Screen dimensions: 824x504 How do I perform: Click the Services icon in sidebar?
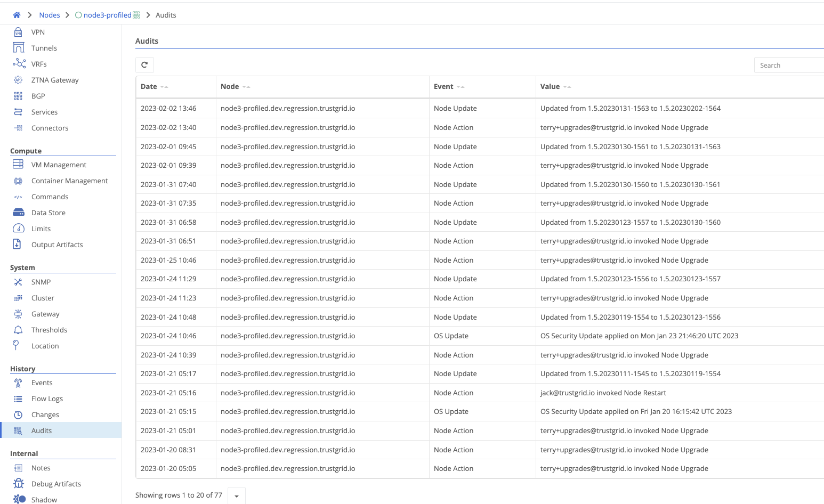(18, 112)
